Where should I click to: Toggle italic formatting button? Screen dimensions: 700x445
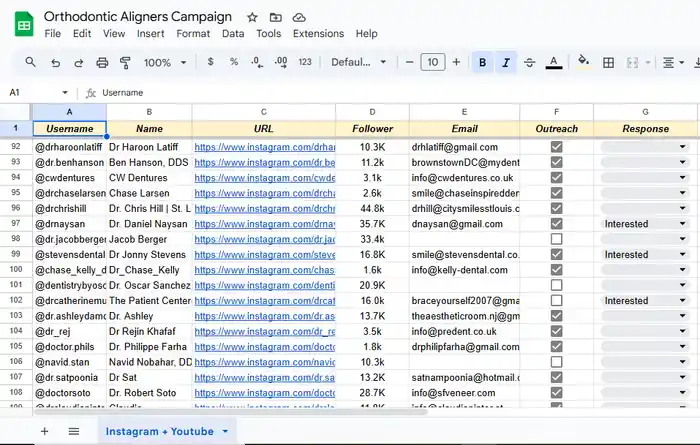(505, 62)
